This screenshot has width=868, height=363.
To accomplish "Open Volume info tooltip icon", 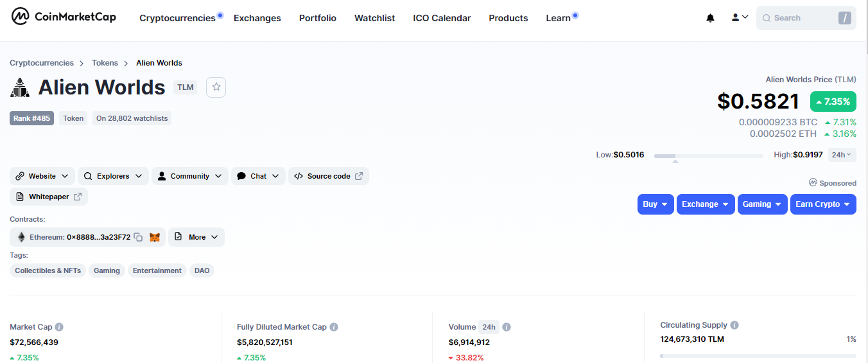I will pos(507,327).
